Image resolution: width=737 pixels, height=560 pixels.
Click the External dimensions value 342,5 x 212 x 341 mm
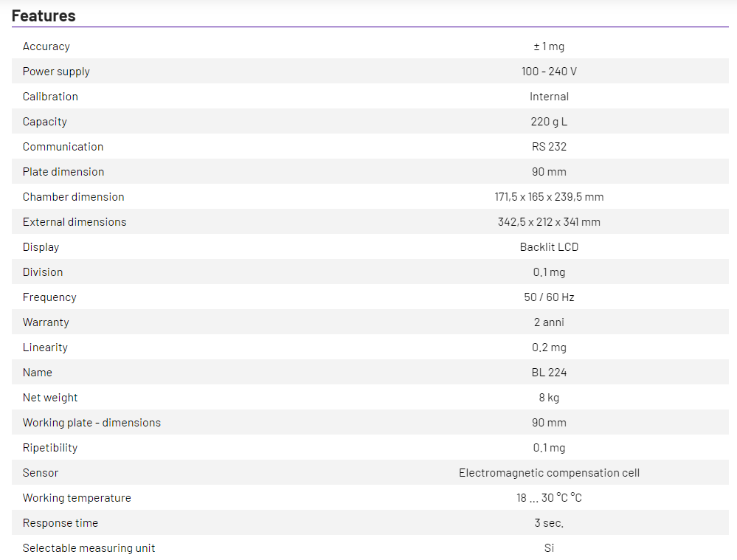[x=549, y=222]
